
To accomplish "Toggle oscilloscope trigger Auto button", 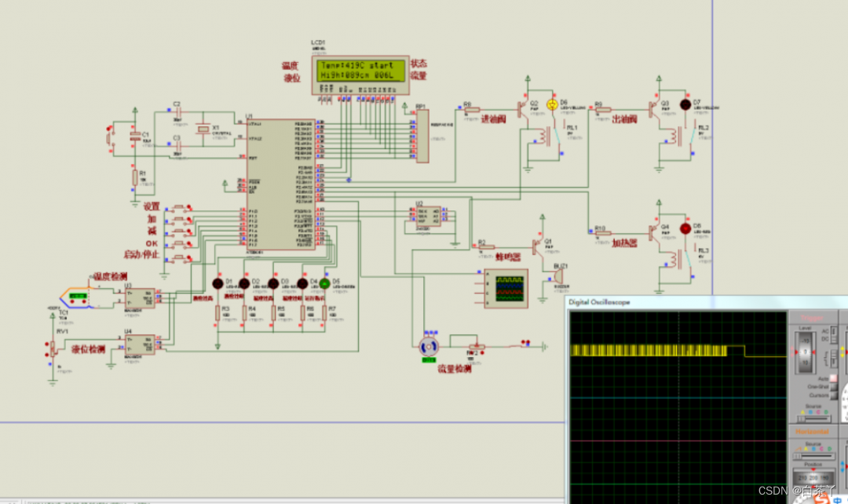I will (833, 378).
